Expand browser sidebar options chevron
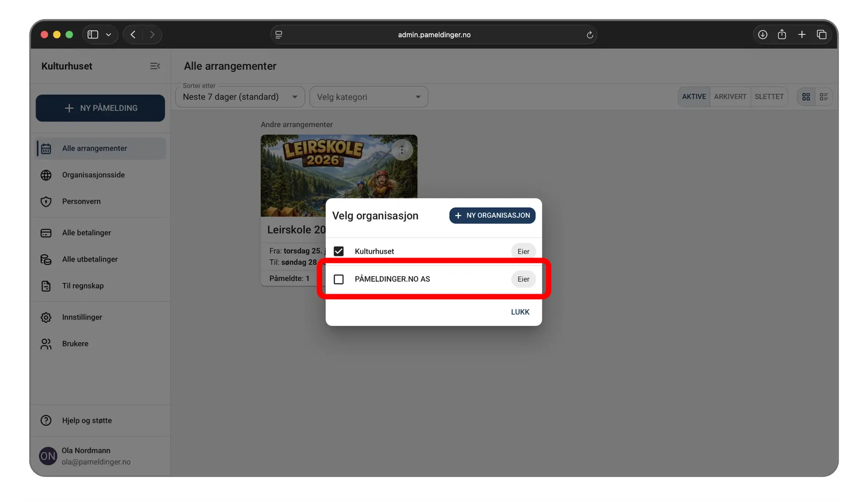The height and width of the screenshot is (501, 868). click(108, 35)
